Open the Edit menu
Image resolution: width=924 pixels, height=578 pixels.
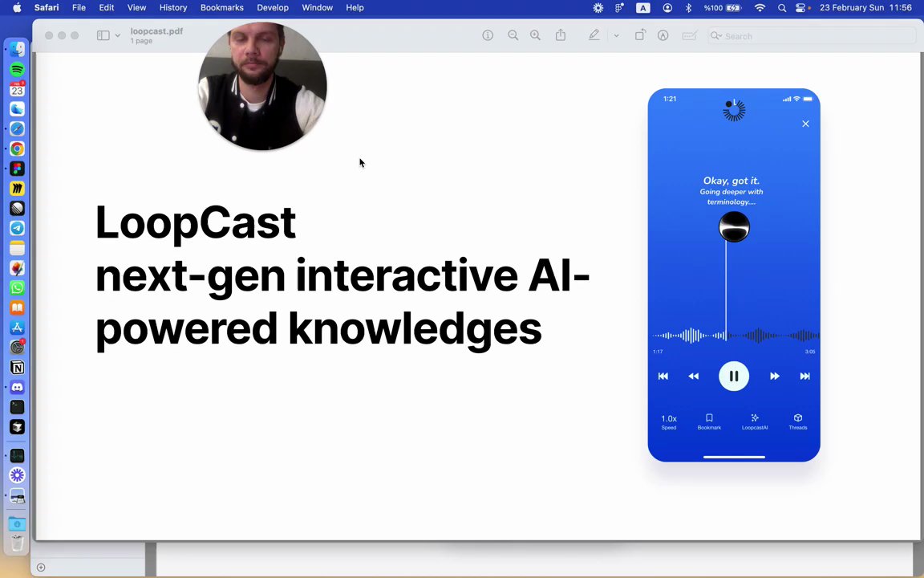click(x=107, y=8)
